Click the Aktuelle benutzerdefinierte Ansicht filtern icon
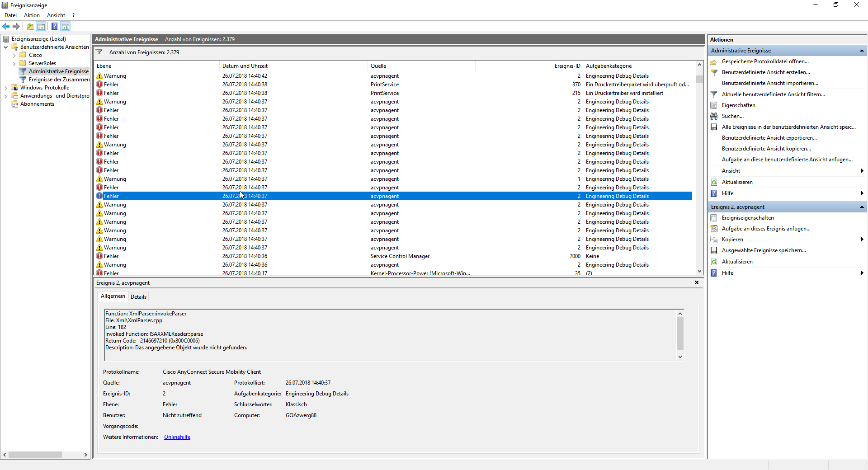 714,94
